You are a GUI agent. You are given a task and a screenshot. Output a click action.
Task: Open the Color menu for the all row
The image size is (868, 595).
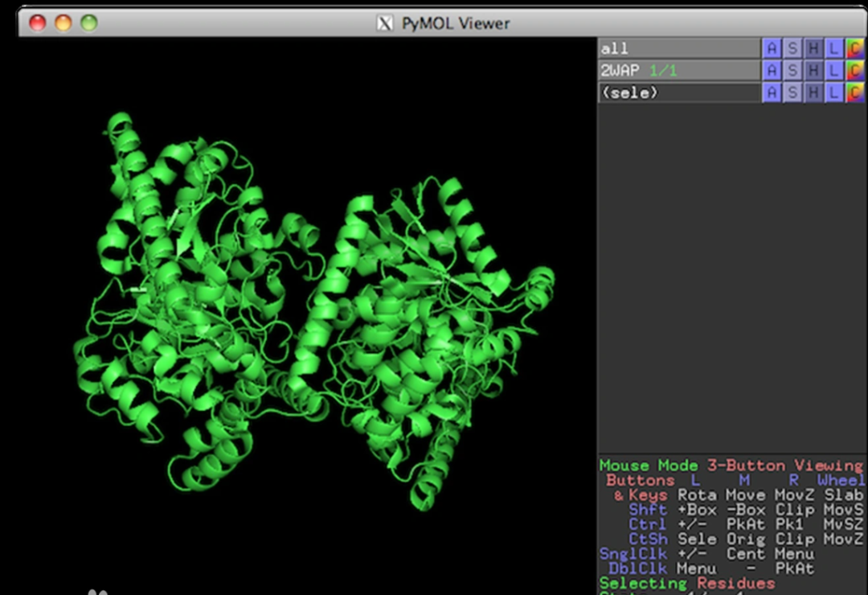(855, 48)
